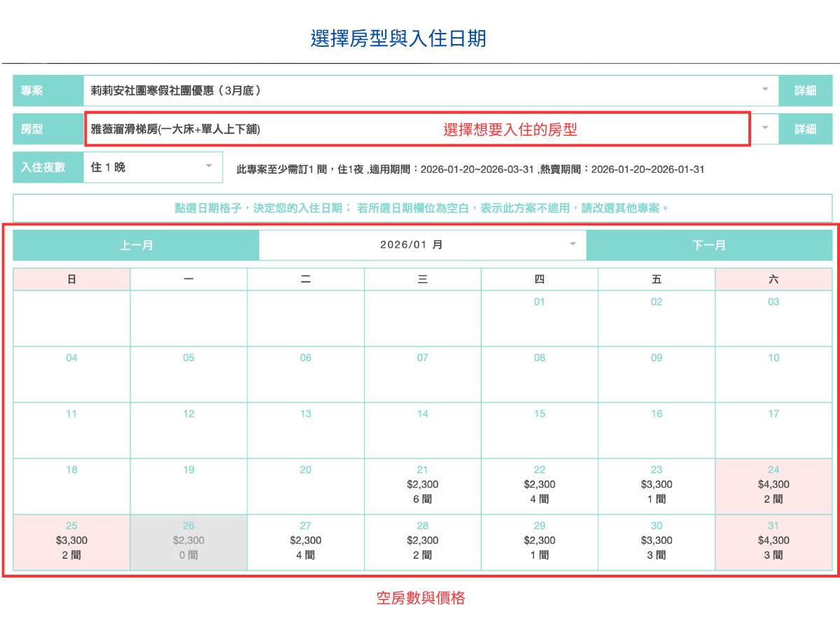
Task: Pick January 30 at $3,300
Action: pos(657,541)
